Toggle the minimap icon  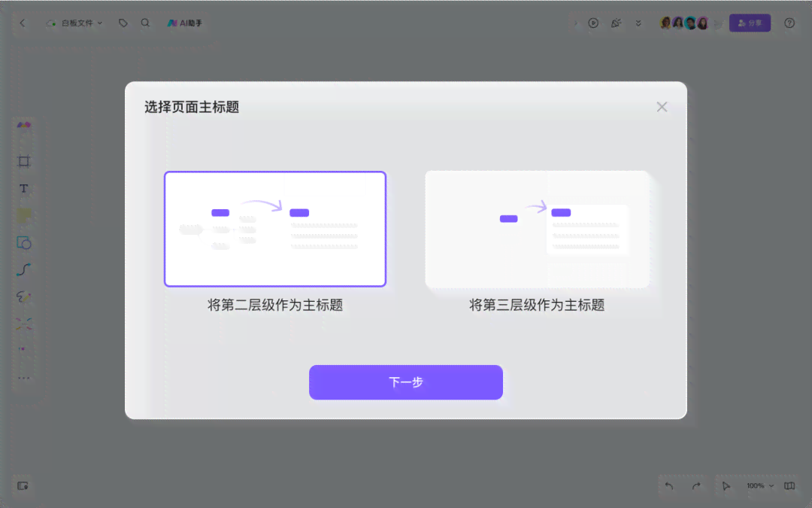coord(789,485)
